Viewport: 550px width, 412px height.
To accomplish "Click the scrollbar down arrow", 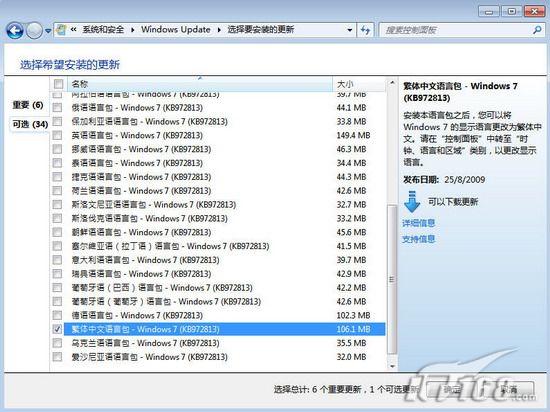I will pos(392,366).
